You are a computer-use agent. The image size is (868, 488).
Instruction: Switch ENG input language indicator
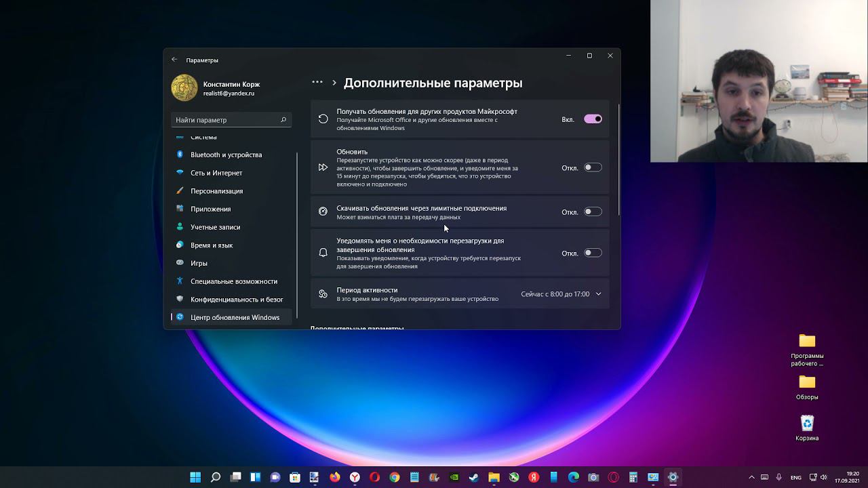[796, 477]
